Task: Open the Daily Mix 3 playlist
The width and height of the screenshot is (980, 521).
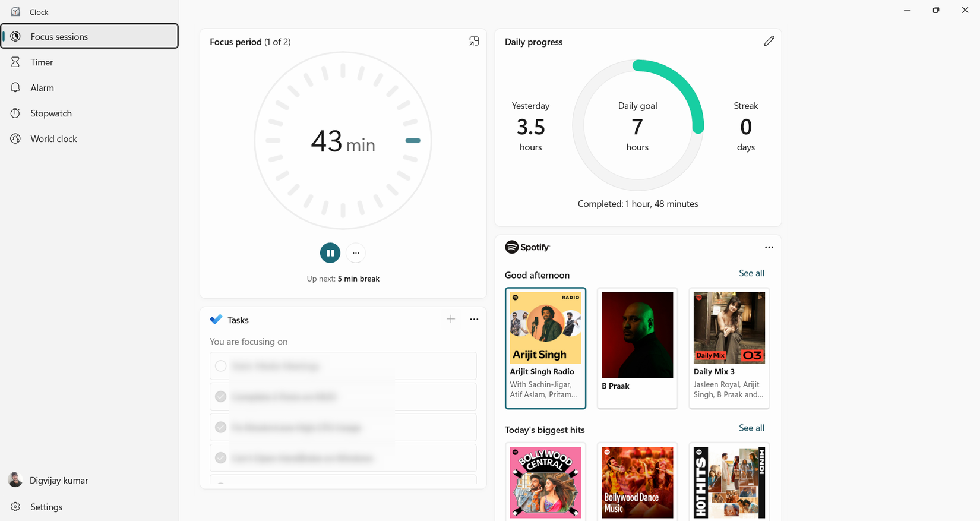Action: [x=729, y=348]
